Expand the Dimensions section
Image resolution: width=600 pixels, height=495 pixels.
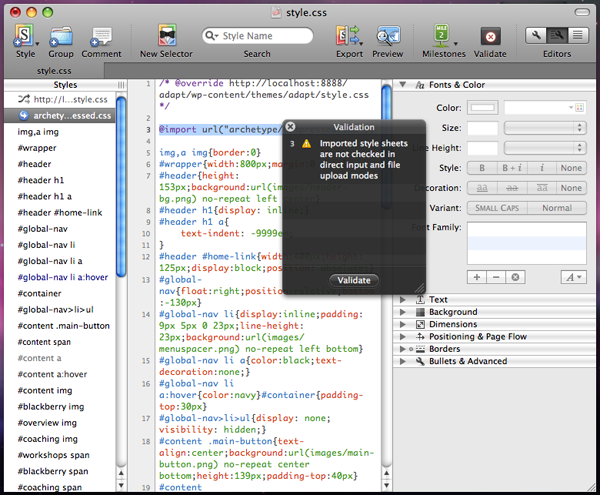tap(403, 324)
